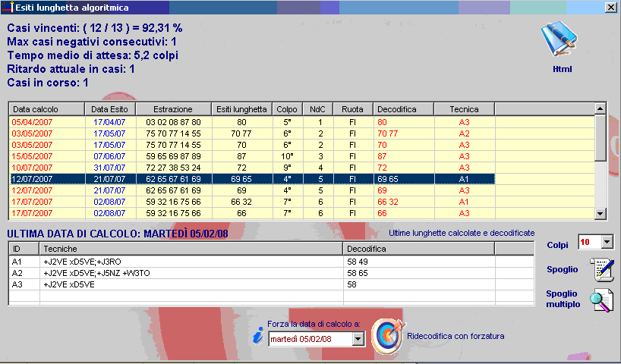Click the Html label
Viewport: 621px width, 364px height.
(562, 69)
